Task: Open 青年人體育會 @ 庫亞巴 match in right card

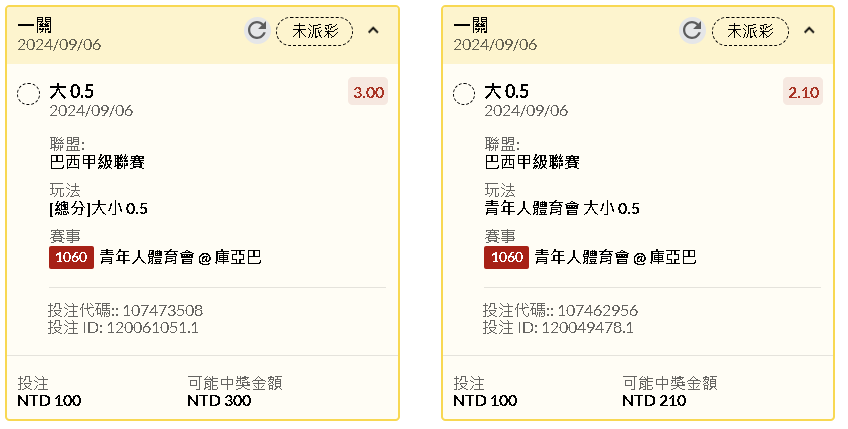Action: (x=616, y=258)
